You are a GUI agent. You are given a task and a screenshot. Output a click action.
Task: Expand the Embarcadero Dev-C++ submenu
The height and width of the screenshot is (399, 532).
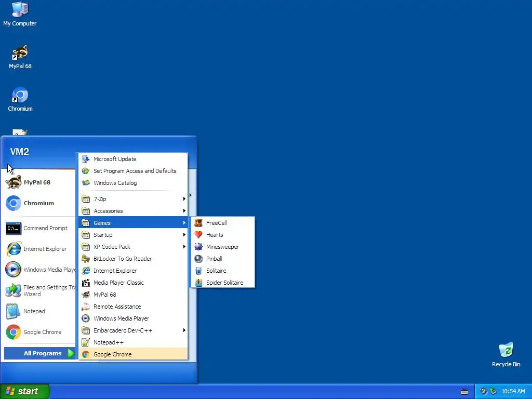point(133,330)
